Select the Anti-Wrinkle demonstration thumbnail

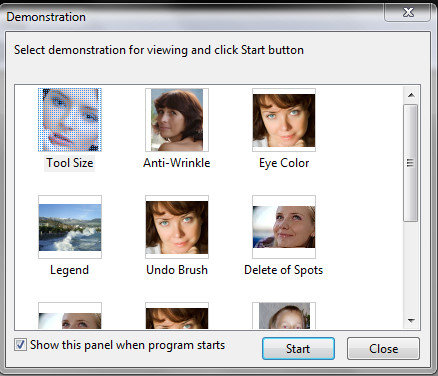pyautogui.click(x=177, y=120)
